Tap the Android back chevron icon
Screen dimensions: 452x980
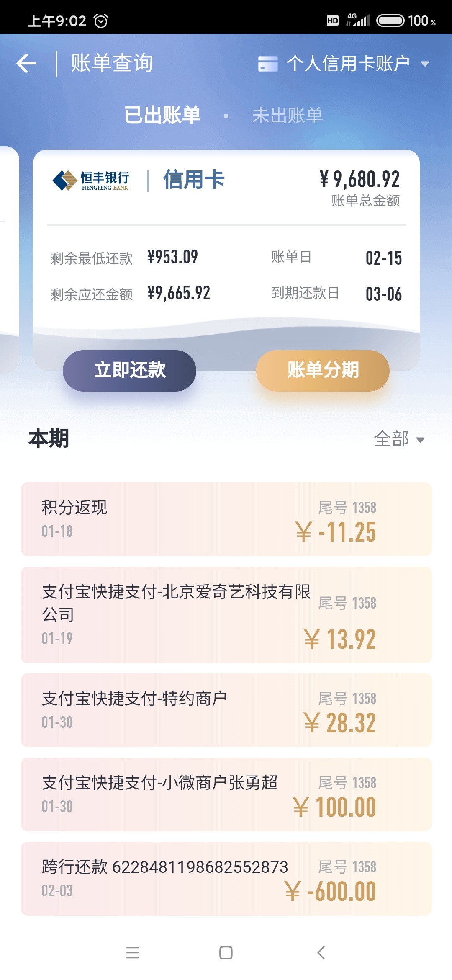click(321, 952)
